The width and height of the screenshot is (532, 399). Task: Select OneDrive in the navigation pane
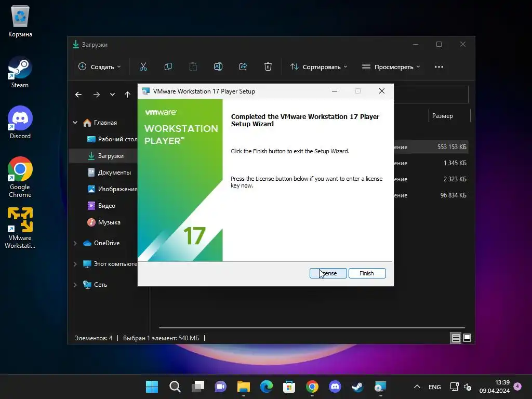pyautogui.click(x=101, y=243)
